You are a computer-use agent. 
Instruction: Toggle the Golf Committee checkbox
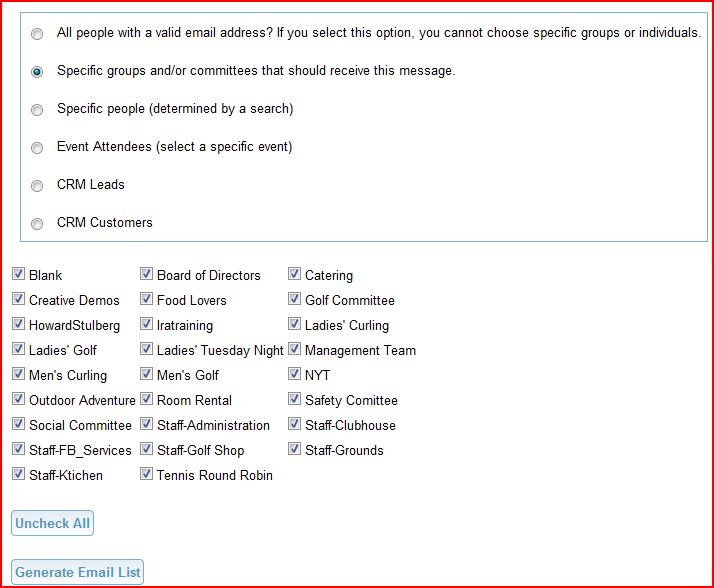click(x=294, y=299)
